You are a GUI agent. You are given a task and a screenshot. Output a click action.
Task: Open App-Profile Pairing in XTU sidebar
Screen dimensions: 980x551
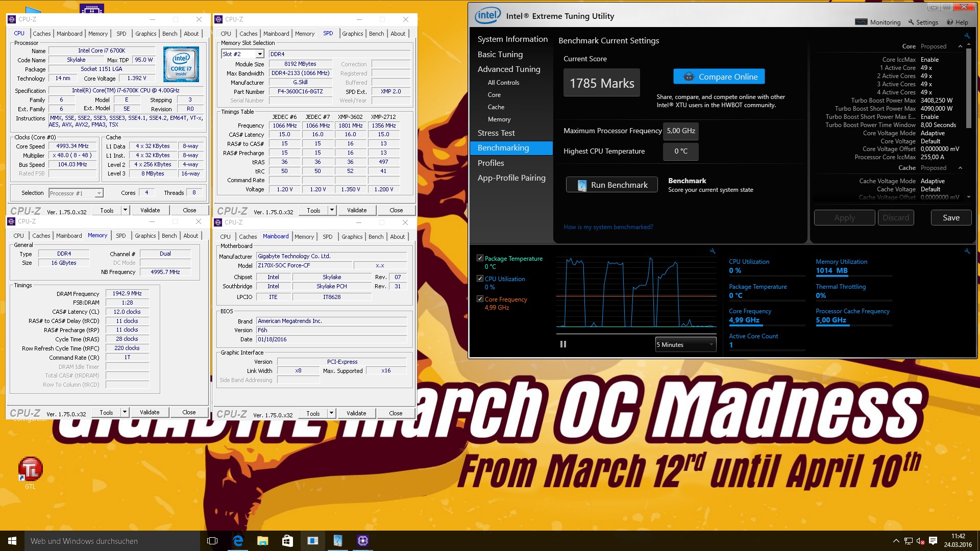coord(511,178)
